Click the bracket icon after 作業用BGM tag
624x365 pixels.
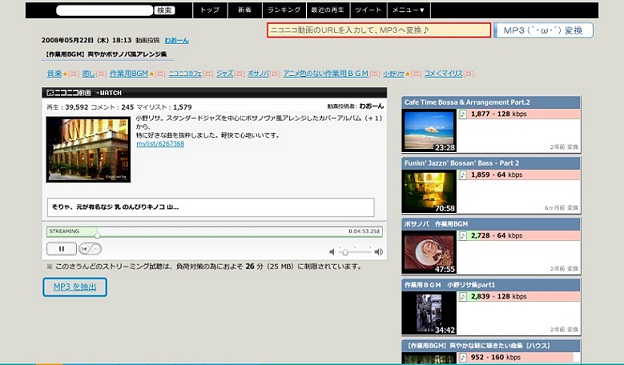(x=160, y=74)
